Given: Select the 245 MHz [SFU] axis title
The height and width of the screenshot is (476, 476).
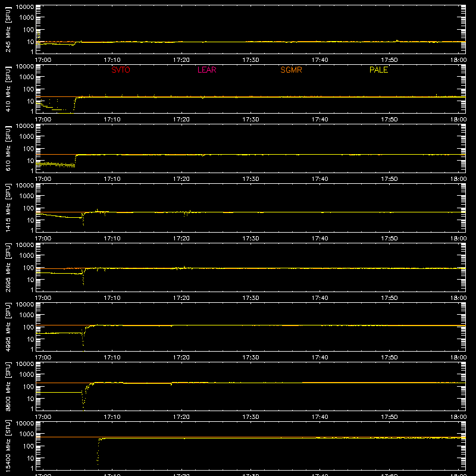Looking at the screenshot, I should tap(8, 30).
